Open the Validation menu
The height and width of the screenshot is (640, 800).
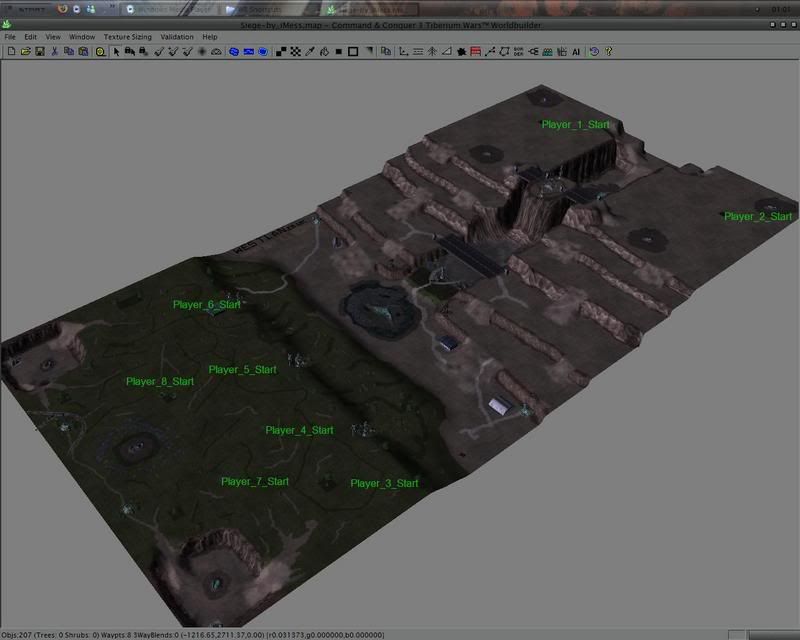click(x=177, y=37)
